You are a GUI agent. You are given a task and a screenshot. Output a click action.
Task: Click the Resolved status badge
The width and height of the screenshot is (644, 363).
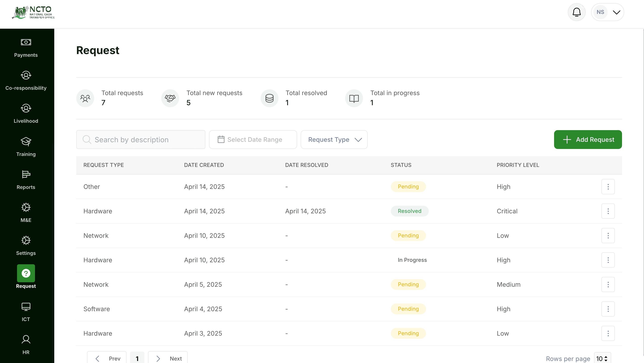(x=409, y=211)
